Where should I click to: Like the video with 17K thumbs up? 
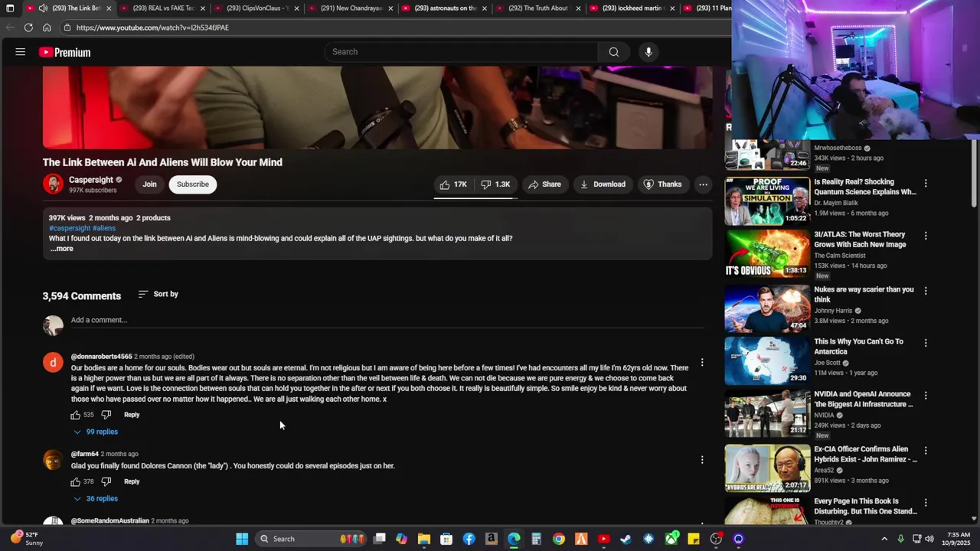453,184
